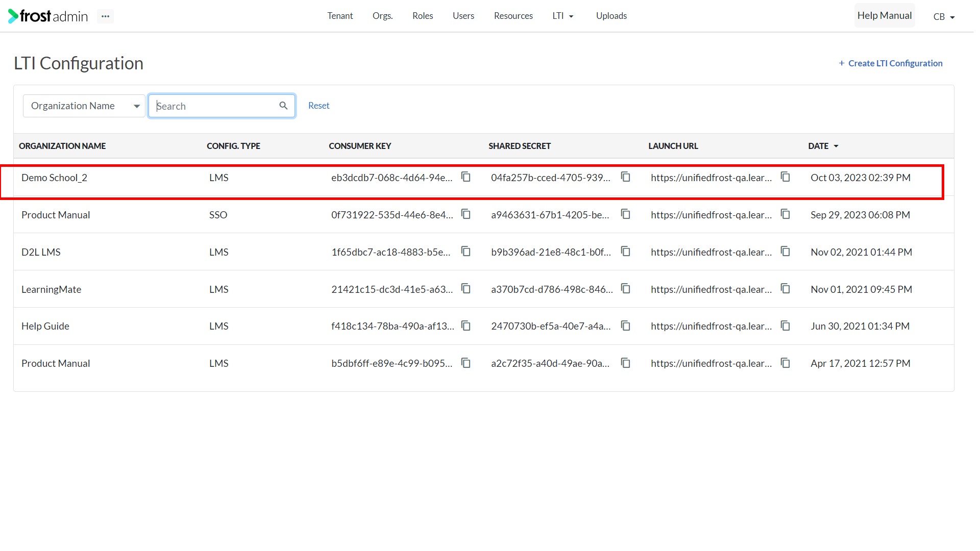Click the SSO config type cell
Image resolution: width=980 pixels, height=551 pixels.
pyautogui.click(x=218, y=215)
